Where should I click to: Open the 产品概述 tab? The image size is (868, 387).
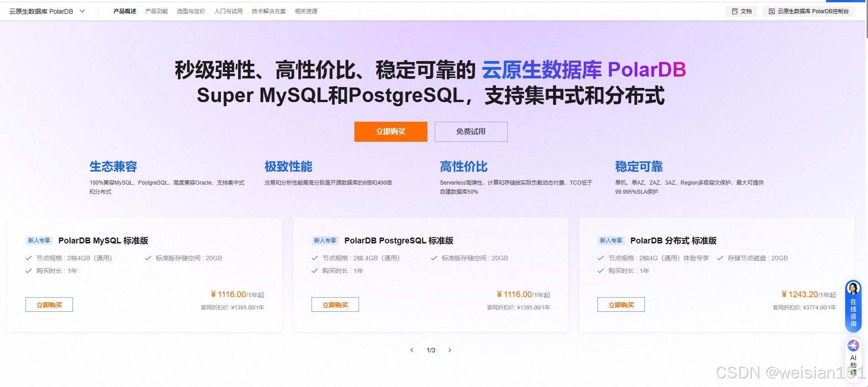point(125,11)
